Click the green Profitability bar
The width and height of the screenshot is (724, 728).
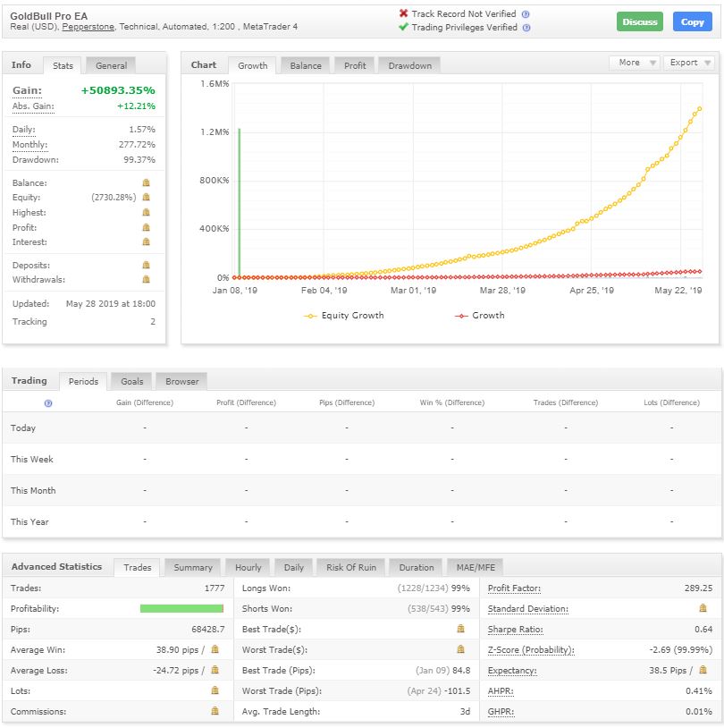tap(181, 608)
